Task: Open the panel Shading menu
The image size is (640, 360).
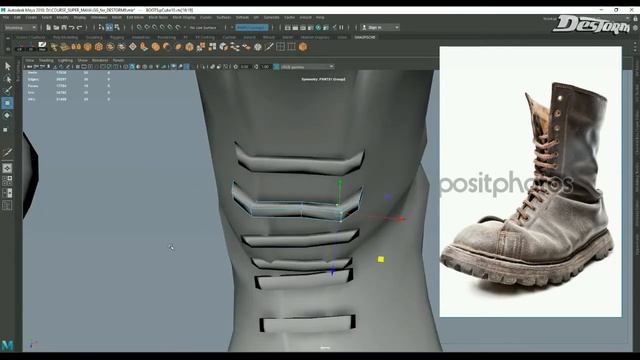Action: 46,60
